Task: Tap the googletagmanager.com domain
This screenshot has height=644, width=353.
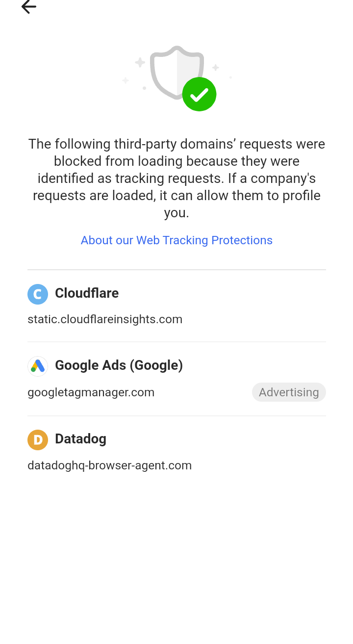Action: [x=91, y=392]
